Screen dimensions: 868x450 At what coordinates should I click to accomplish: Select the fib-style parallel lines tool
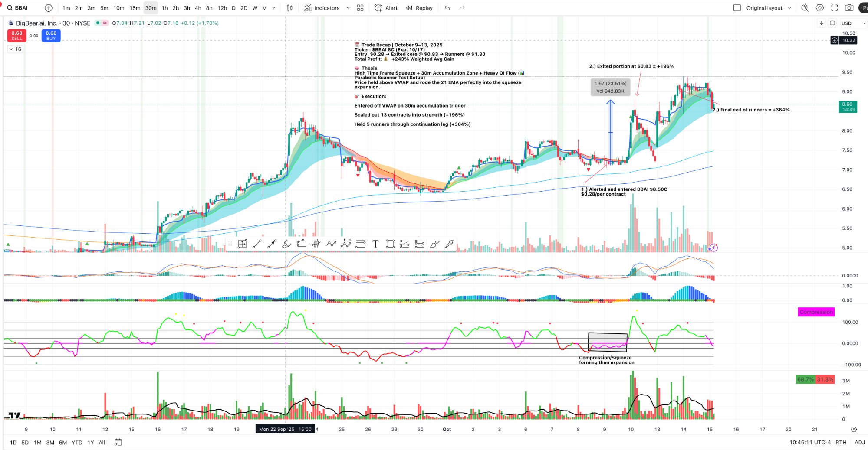[301, 244]
